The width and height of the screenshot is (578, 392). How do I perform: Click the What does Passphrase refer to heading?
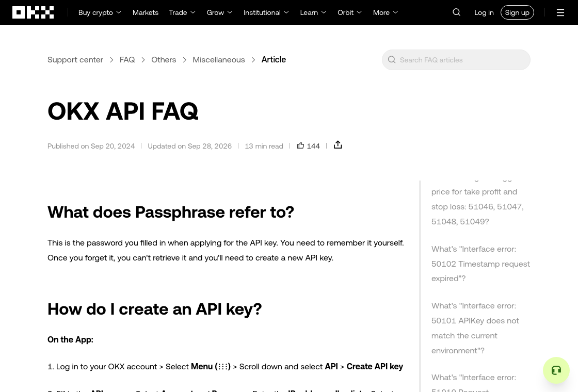[171, 212]
